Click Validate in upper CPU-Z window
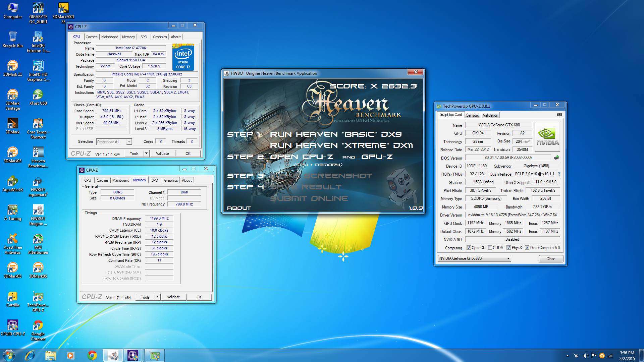The height and width of the screenshot is (362, 644). pyautogui.click(x=162, y=154)
